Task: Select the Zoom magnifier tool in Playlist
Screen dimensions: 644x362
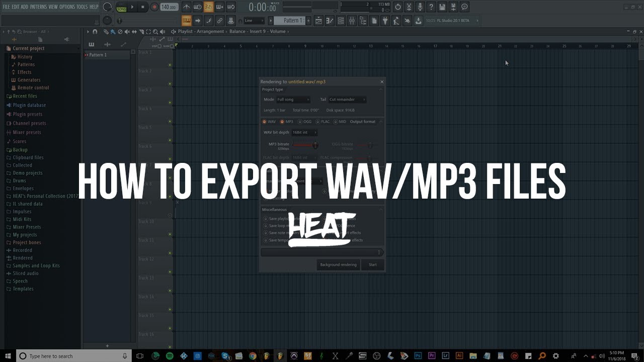Action: tap(155, 32)
